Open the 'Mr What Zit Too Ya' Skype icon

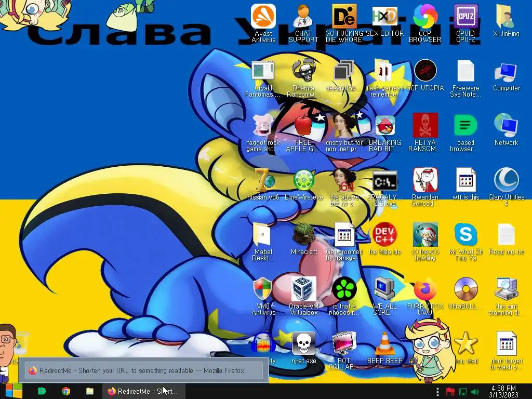click(465, 234)
